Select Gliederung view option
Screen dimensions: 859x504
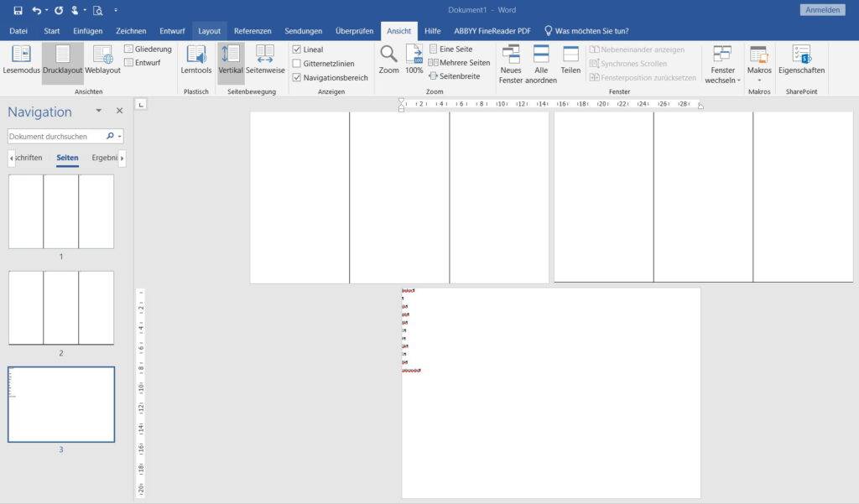click(x=148, y=49)
